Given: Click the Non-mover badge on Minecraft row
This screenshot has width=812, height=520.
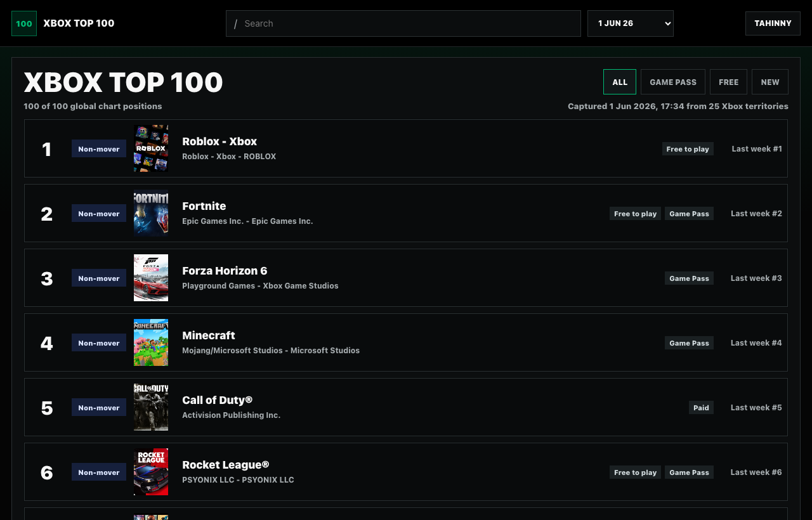Looking at the screenshot, I should click(x=99, y=342).
